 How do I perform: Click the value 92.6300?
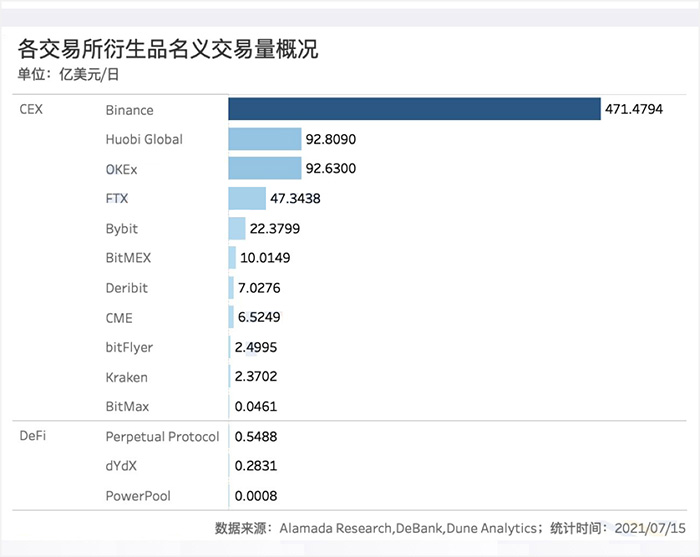(331, 168)
